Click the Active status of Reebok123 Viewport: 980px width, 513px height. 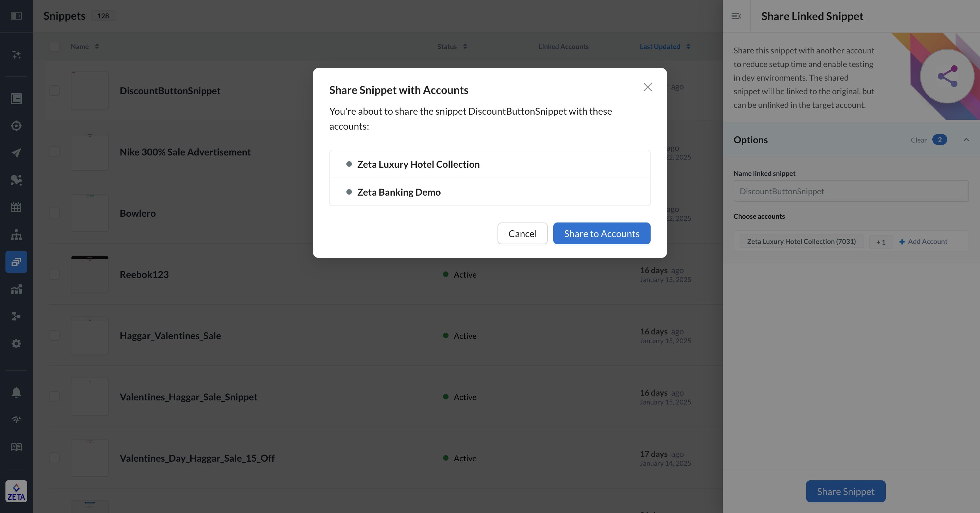point(460,275)
